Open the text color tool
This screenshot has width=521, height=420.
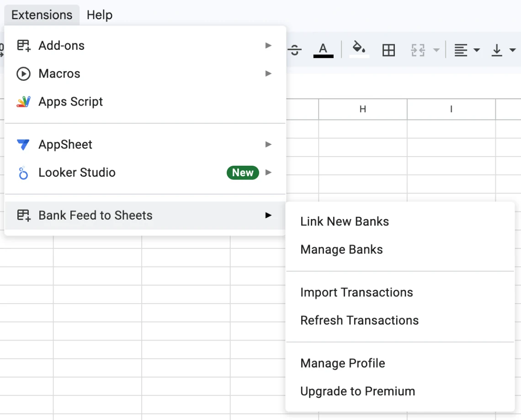click(323, 50)
